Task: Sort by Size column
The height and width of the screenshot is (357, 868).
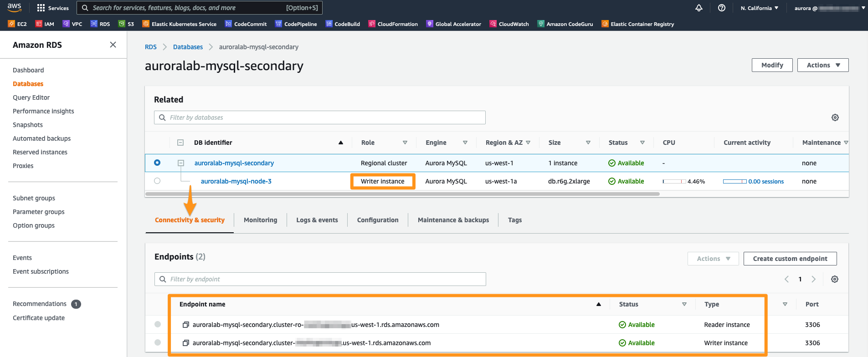Action: coord(588,143)
